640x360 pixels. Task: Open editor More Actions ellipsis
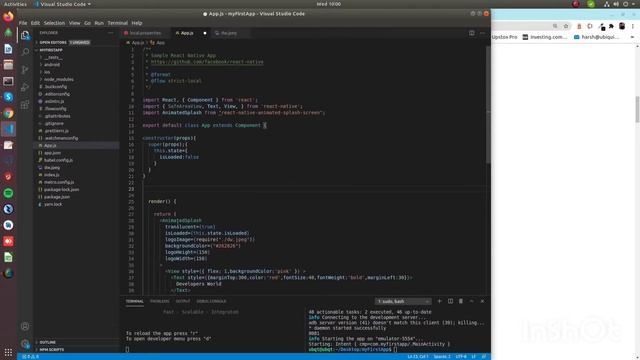click(x=482, y=33)
